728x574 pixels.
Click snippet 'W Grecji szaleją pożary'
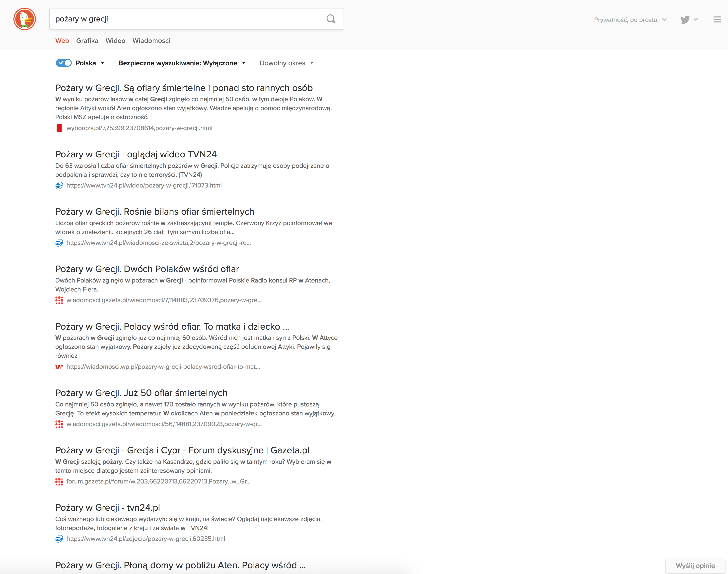coord(193,466)
